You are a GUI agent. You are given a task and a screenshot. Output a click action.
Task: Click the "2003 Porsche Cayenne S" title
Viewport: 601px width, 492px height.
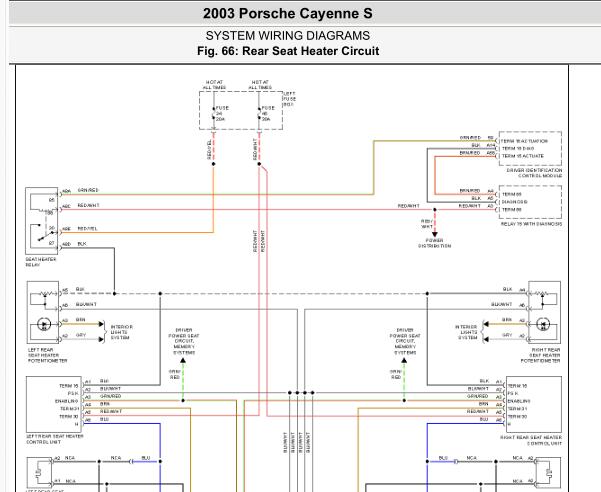[287, 13]
